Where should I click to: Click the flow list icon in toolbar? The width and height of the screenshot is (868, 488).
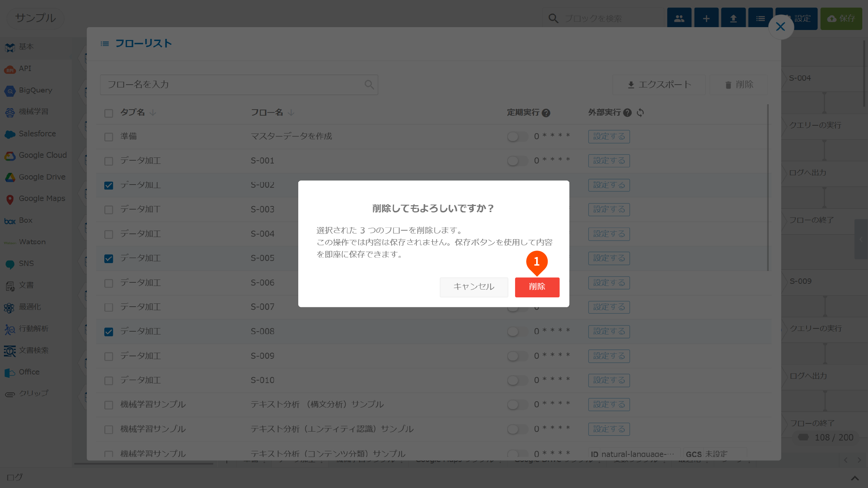(760, 18)
